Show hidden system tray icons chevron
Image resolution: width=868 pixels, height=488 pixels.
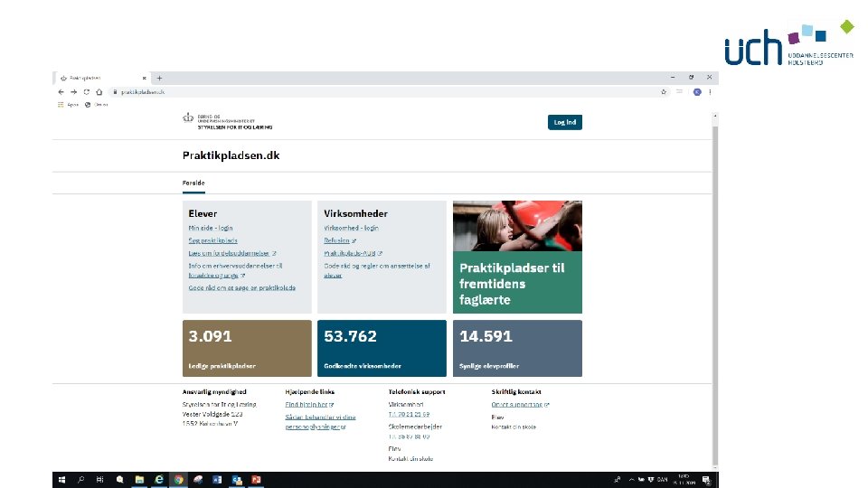coord(631,480)
